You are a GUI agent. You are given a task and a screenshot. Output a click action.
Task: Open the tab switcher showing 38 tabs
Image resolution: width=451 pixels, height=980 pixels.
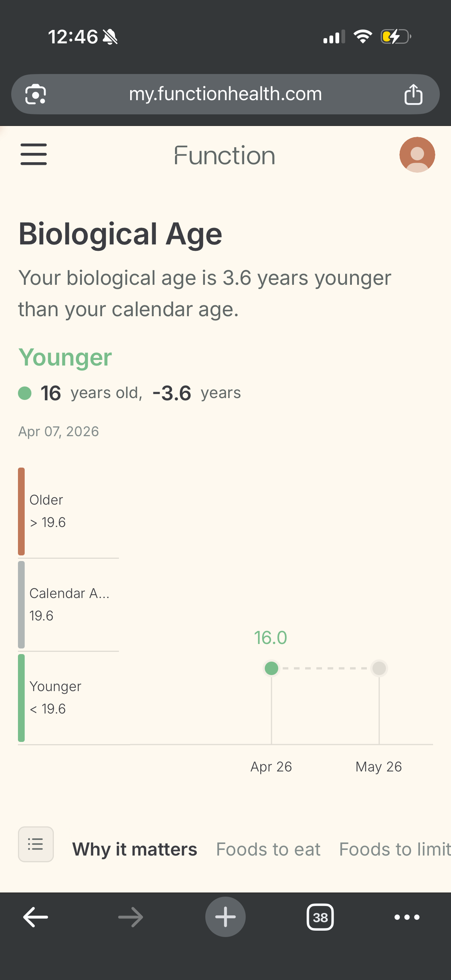(320, 917)
